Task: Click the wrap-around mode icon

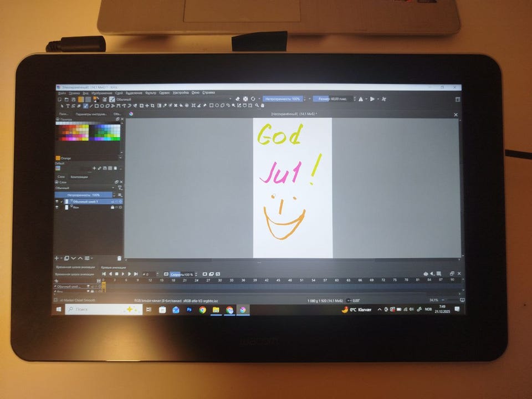Action: (x=383, y=99)
